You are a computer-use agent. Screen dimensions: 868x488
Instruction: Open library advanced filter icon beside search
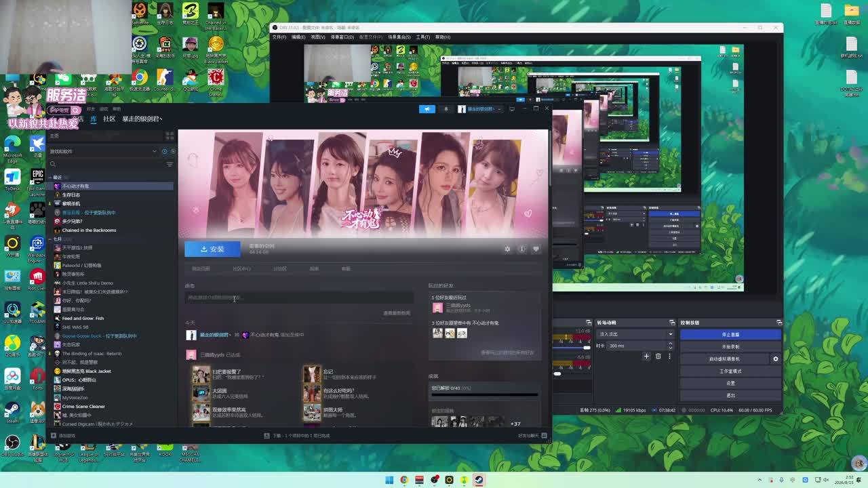(x=170, y=164)
